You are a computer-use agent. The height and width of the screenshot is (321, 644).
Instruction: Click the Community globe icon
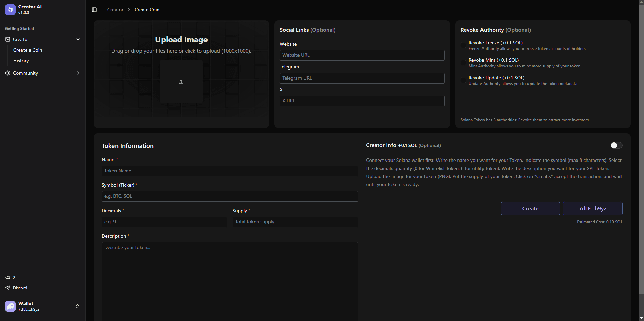8,73
